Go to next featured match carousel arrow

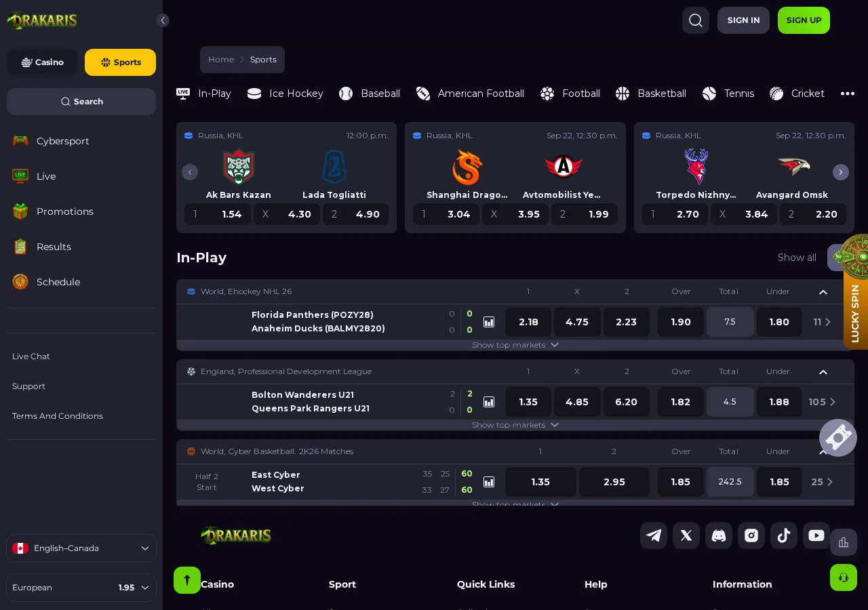pyautogui.click(x=841, y=172)
